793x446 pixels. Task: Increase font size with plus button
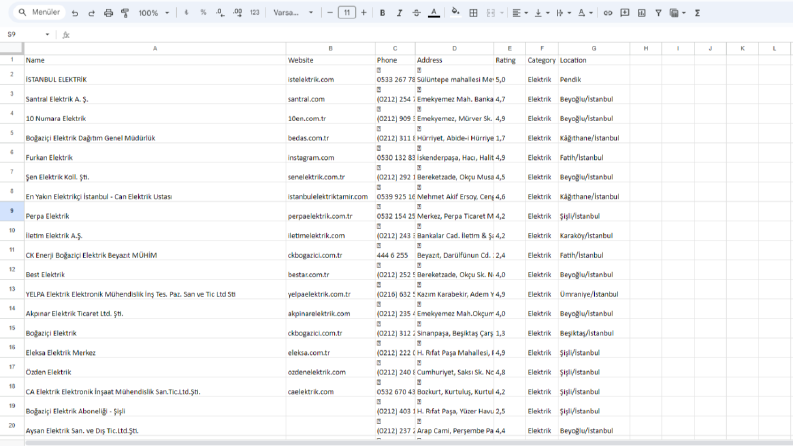coord(364,13)
